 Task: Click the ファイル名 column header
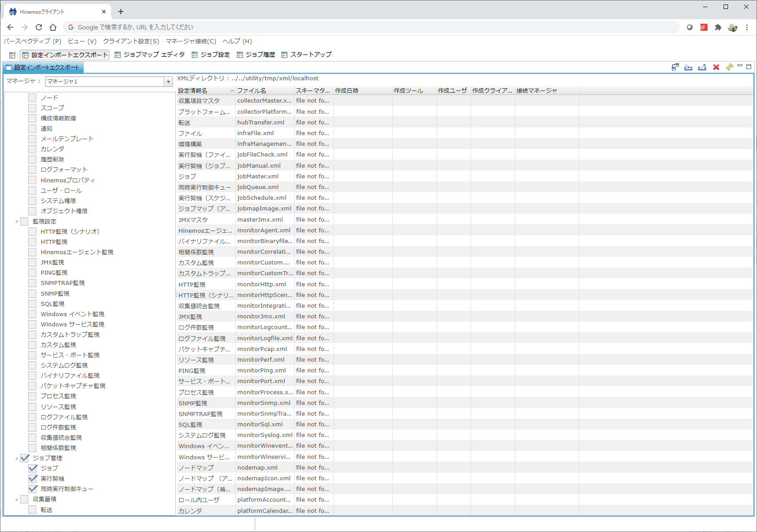pyautogui.click(x=265, y=91)
